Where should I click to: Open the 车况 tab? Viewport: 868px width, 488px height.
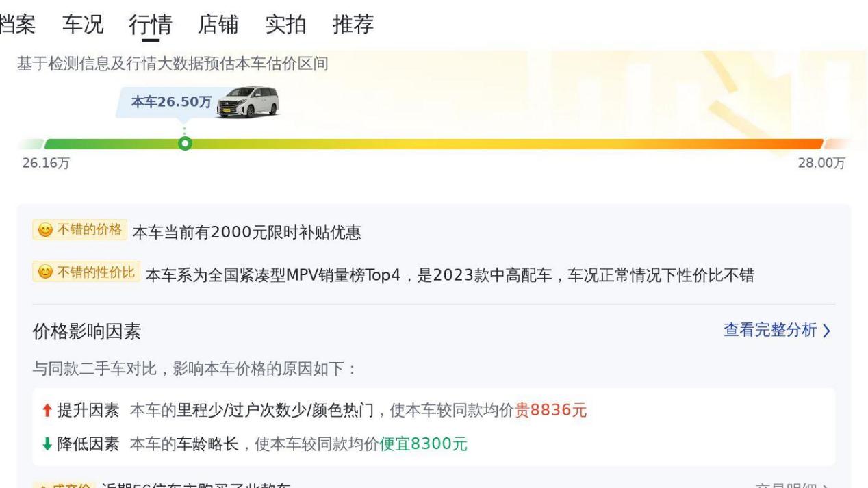pos(83,25)
